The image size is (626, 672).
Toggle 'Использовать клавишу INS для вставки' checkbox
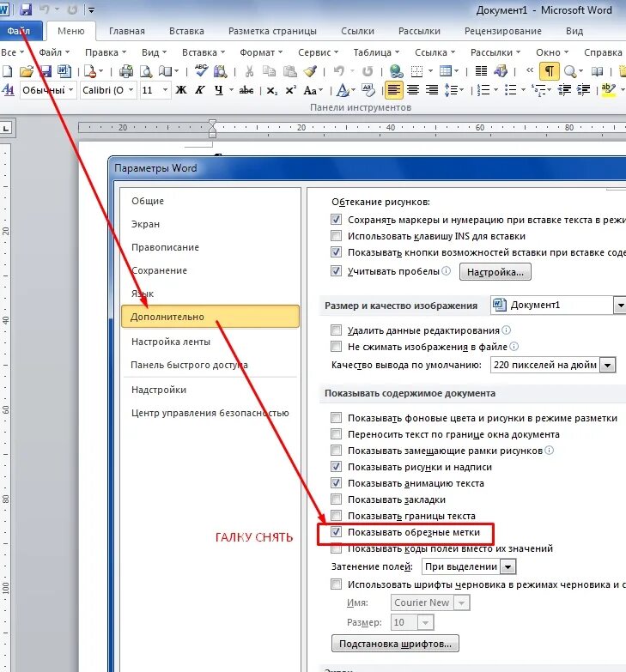(x=336, y=236)
